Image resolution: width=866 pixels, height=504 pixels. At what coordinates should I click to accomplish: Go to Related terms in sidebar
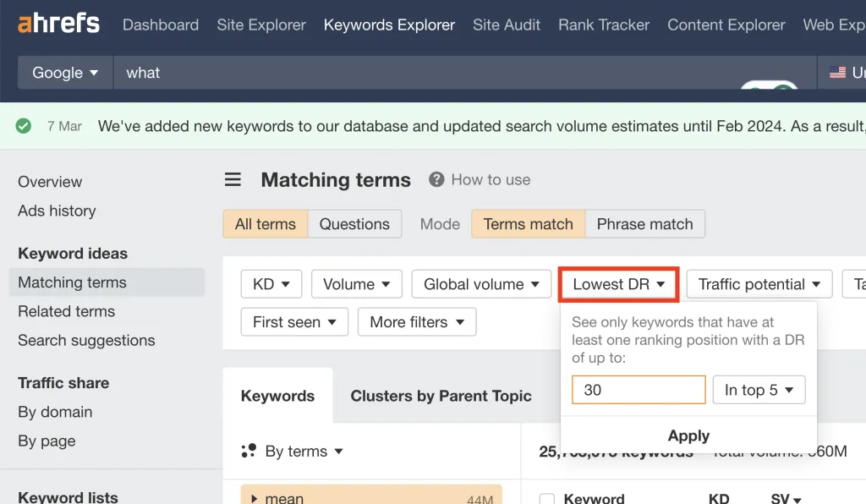[x=66, y=311]
